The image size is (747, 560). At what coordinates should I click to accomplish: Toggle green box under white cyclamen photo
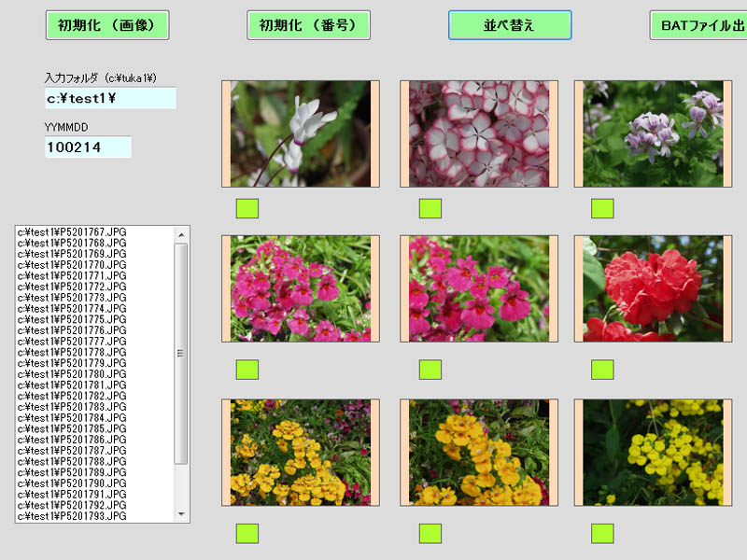(247, 208)
